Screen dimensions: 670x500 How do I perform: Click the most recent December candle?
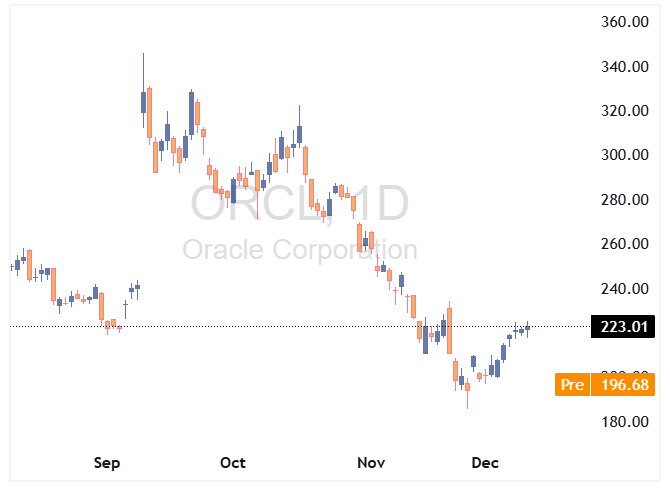pos(527,328)
